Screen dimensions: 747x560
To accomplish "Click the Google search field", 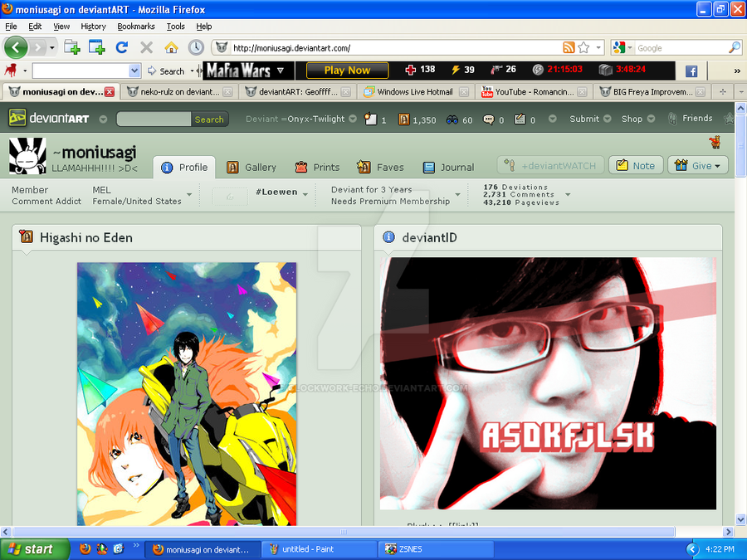I will (681, 47).
